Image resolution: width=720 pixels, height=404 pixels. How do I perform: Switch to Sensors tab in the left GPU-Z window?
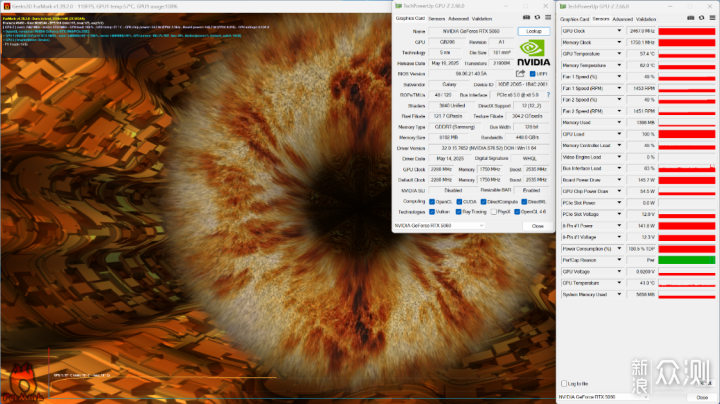coord(437,19)
